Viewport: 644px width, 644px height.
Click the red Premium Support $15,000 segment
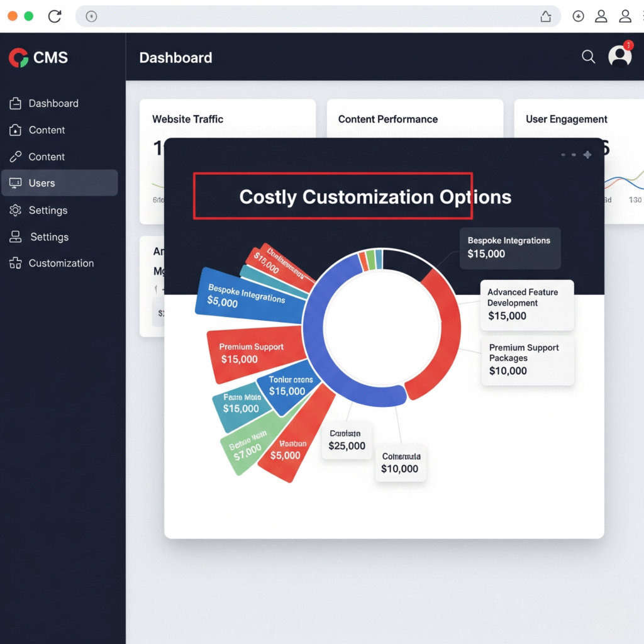(x=252, y=353)
